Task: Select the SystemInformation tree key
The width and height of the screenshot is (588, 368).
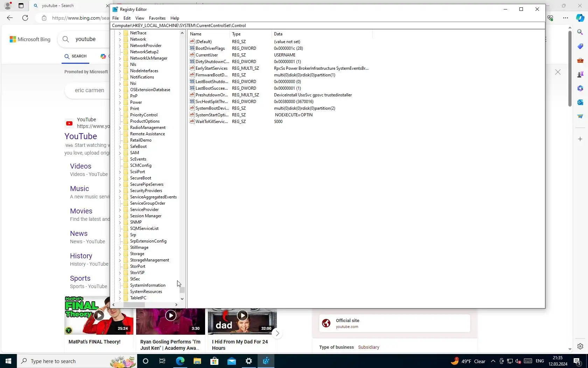Action: click(x=148, y=285)
